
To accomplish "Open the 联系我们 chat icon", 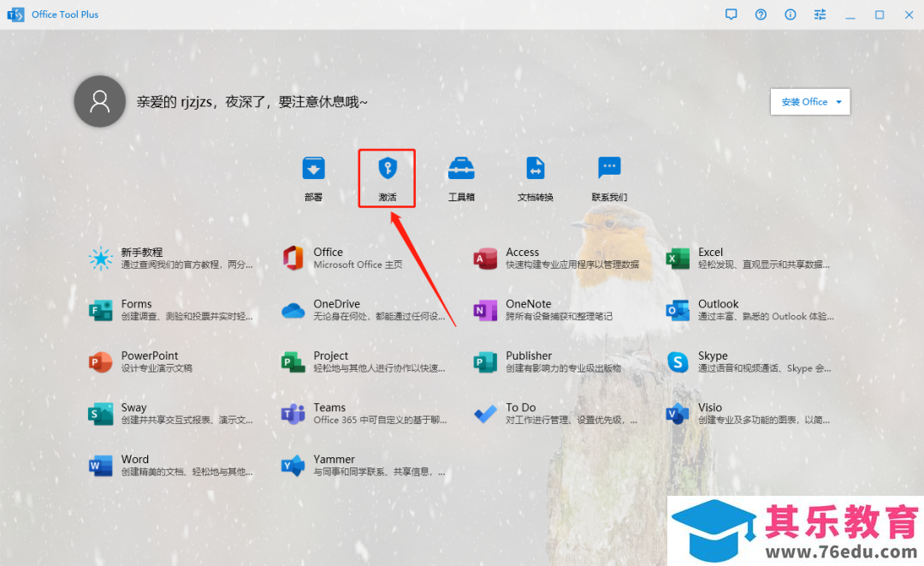I will click(609, 168).
